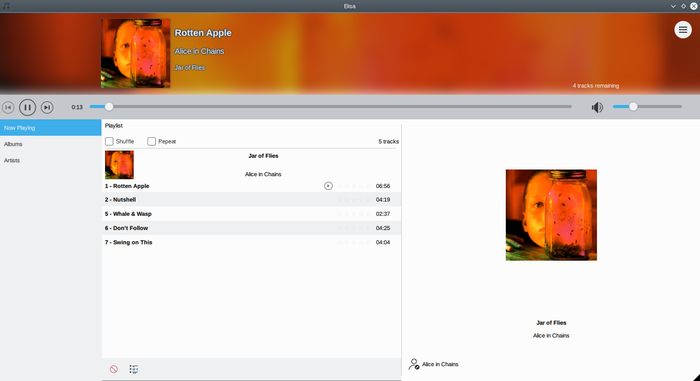
Task: Click the artist icon beside Alice in Chains
Action: [414, 364]
